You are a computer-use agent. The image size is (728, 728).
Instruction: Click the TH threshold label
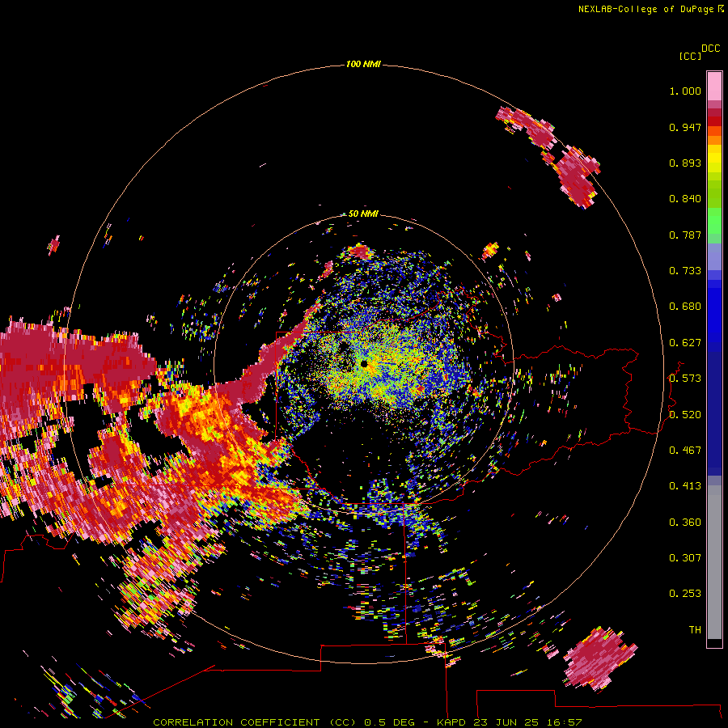point(695,630)
